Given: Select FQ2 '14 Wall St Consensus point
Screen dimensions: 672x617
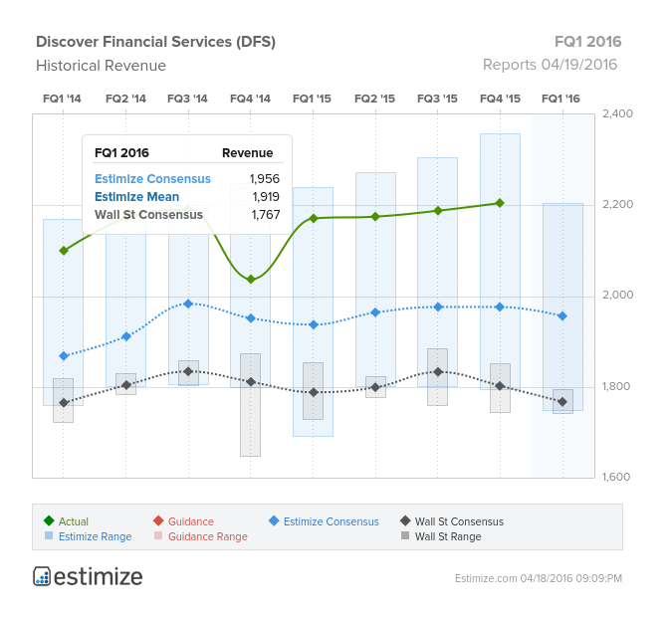Looking at the screenshot, I should [126, 385].
